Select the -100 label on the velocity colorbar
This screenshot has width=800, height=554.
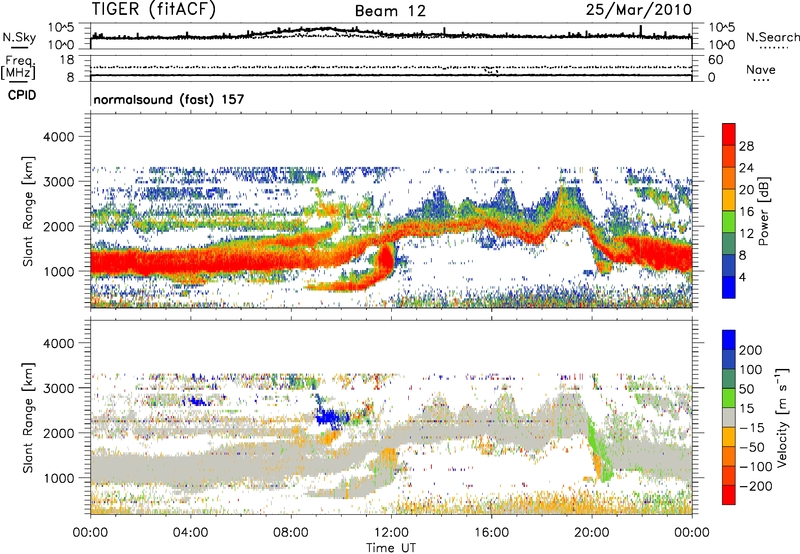(756, 467)
